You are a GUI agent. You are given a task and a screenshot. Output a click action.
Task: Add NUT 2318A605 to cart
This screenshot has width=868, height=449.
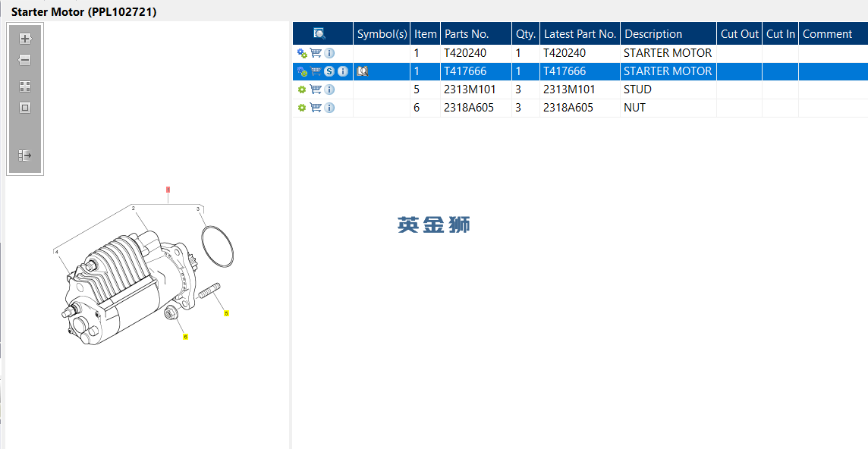[x=316, y=108]
